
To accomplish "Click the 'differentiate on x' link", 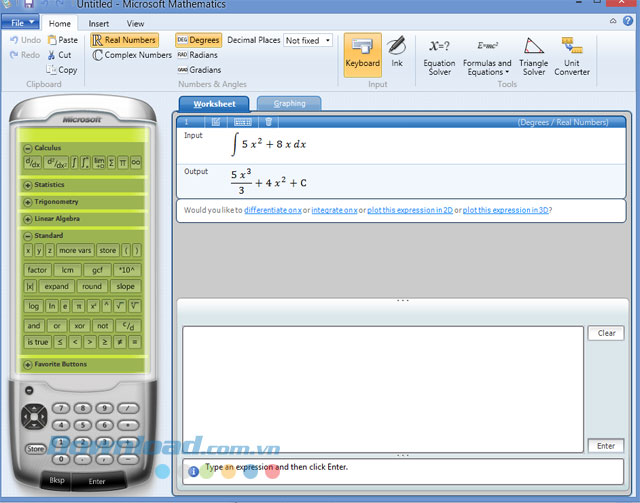I will coord(273,210).
